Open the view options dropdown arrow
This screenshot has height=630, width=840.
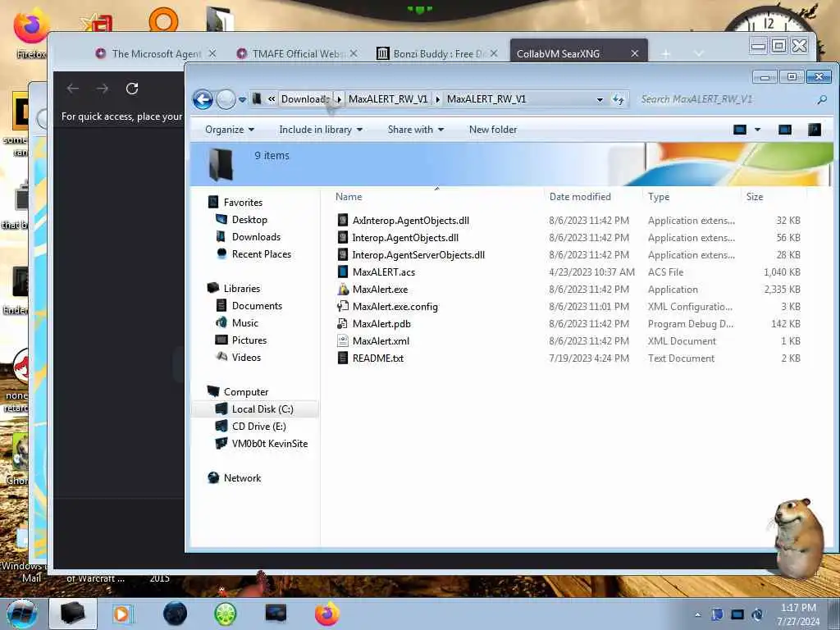[x=757, y=130]
